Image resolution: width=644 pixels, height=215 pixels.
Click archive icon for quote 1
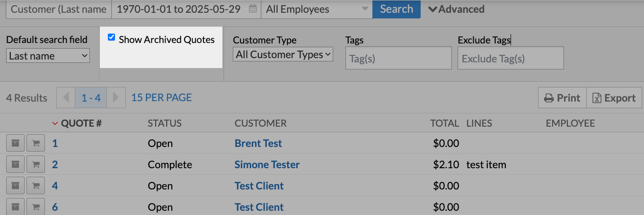point(15,143)
